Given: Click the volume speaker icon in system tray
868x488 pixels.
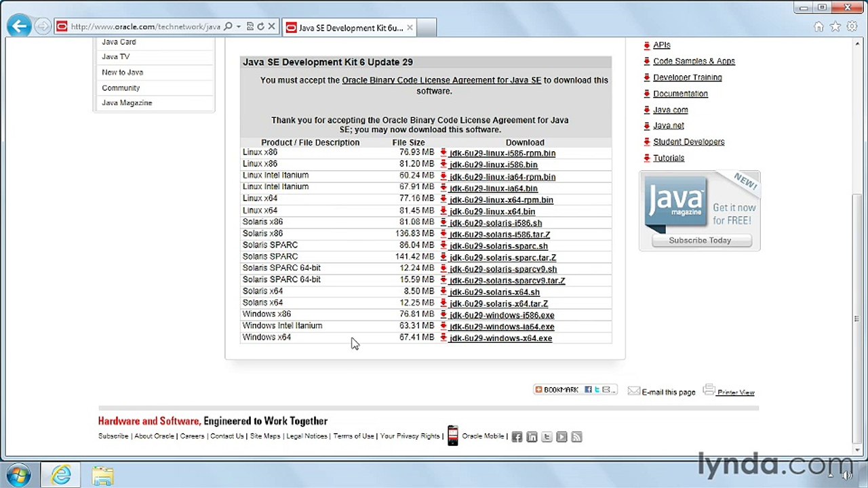Looking at the screenshot, I should coord(847,476).
